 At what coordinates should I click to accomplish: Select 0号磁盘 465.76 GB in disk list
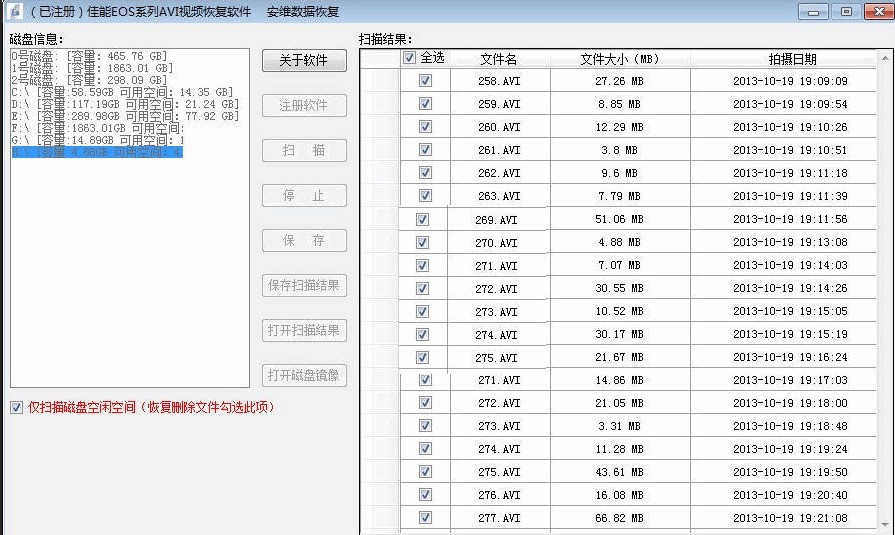pyautogui.click(x=89, y=56)
